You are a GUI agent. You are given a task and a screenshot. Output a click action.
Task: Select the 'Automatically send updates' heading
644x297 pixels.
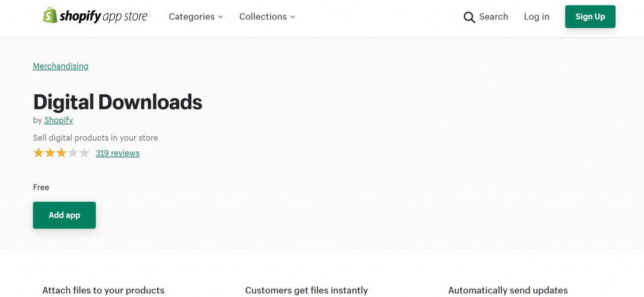508,291
